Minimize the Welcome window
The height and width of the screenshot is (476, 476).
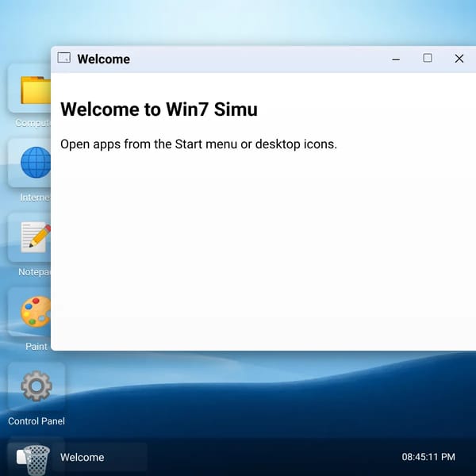[x=396, y=59]
